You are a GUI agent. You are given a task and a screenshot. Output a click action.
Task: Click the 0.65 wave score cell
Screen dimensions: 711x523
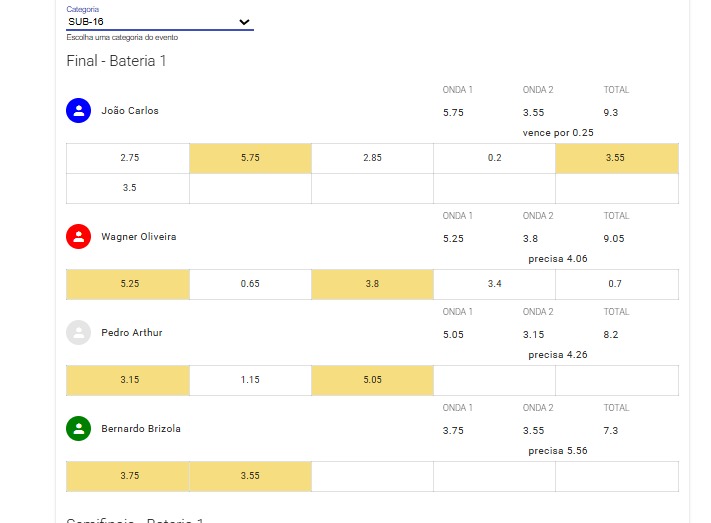(x=250, y=284)
